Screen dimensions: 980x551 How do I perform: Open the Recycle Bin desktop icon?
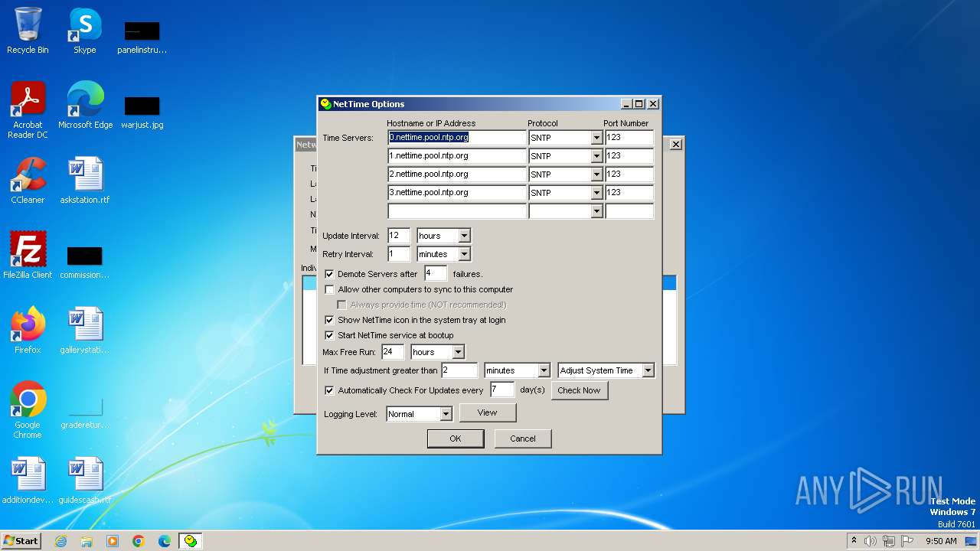(28, 31)
